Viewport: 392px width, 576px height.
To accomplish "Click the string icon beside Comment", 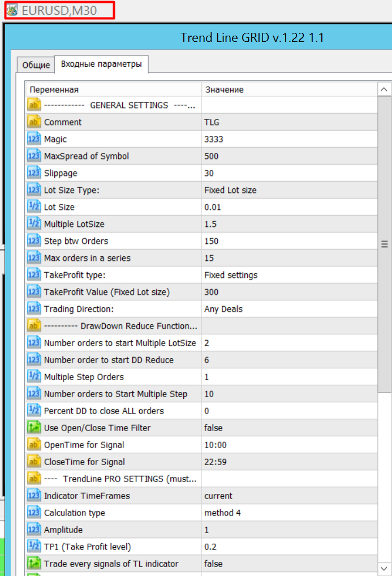I will [34, 122].
